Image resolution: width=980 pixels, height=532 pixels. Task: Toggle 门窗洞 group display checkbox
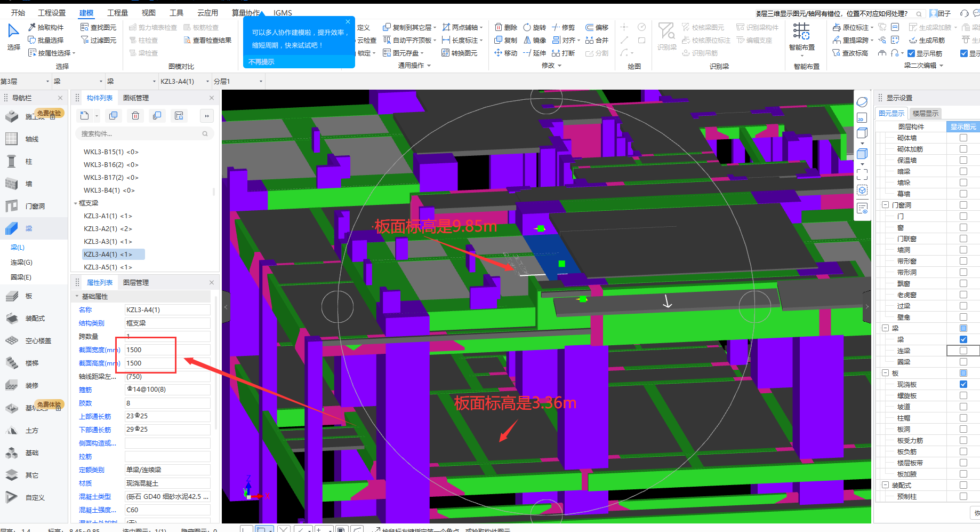point(963,205)
